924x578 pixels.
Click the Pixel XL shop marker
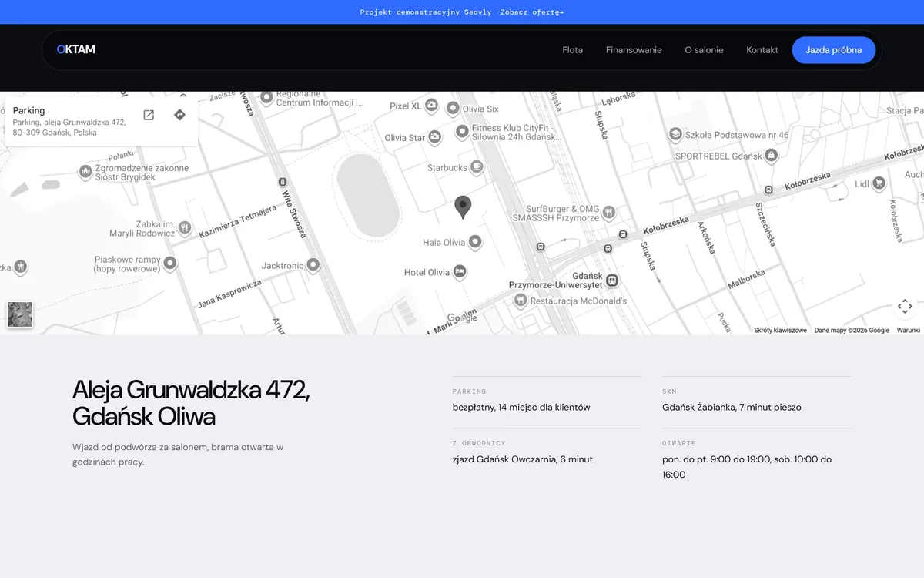tap(432, 106)
